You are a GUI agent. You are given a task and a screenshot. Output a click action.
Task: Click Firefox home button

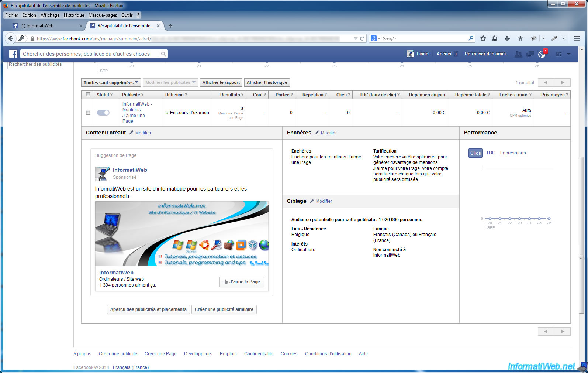click(x=520, y=38)
